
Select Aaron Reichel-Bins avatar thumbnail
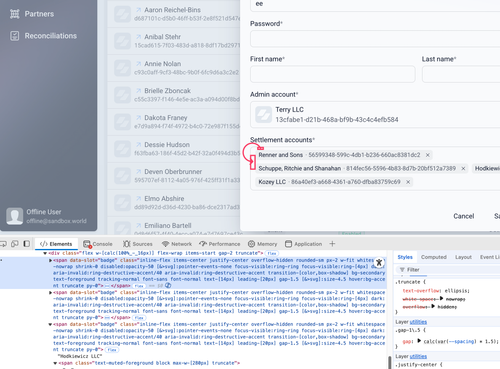[x=122, y=14]
